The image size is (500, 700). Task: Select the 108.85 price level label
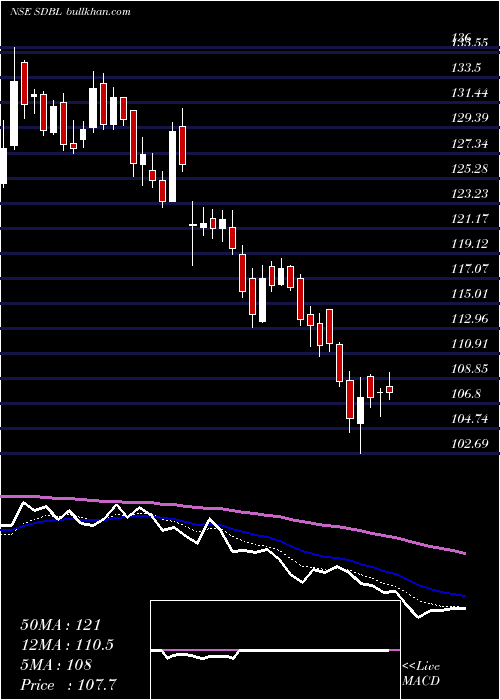coord(469,369)
